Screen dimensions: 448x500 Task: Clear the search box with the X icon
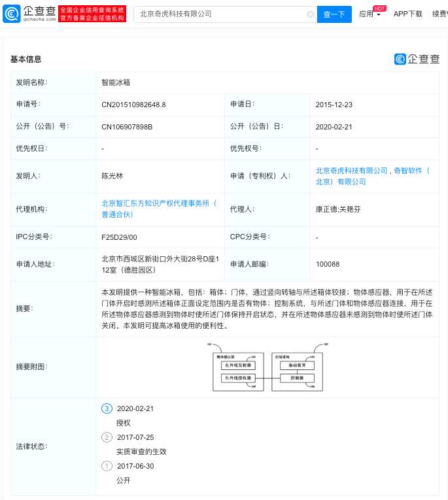click(310, 14)
